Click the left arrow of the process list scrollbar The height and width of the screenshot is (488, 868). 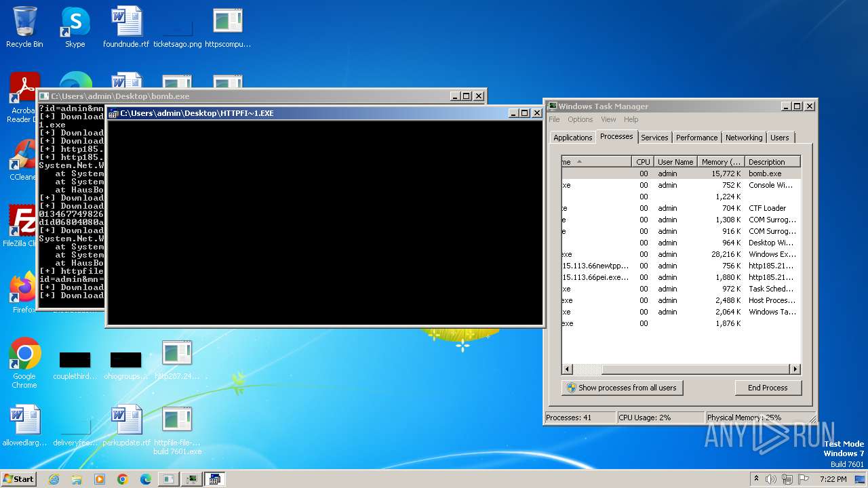[568, 369]
